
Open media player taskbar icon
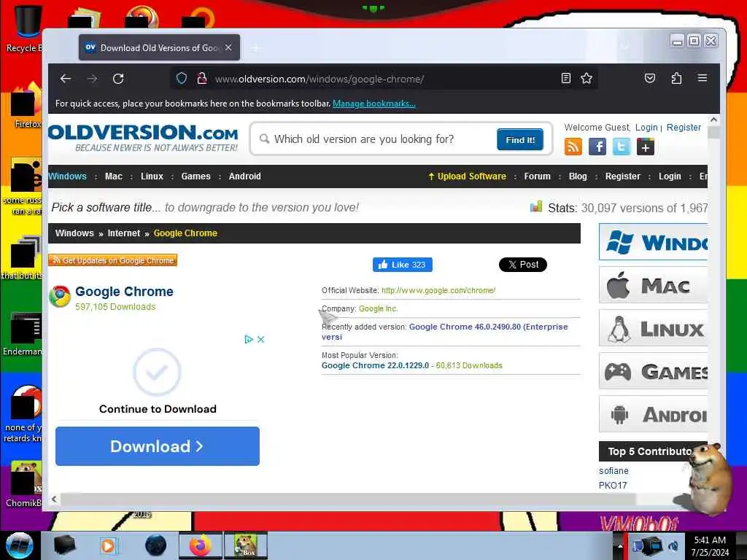click(108, 545)
